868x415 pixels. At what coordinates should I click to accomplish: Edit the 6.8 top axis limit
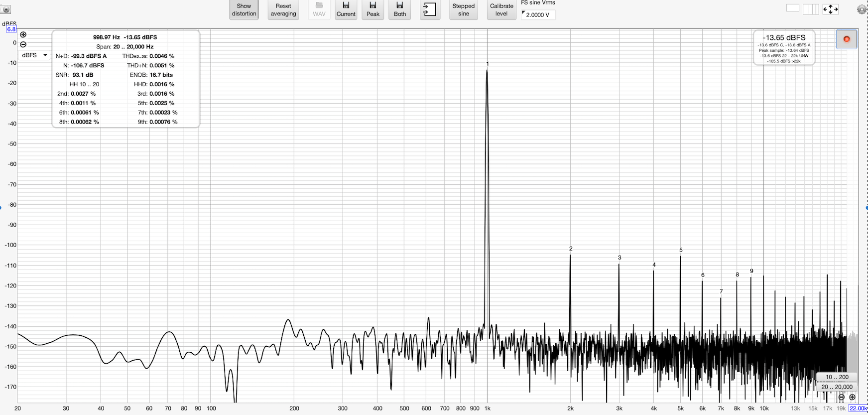point(11,29)
